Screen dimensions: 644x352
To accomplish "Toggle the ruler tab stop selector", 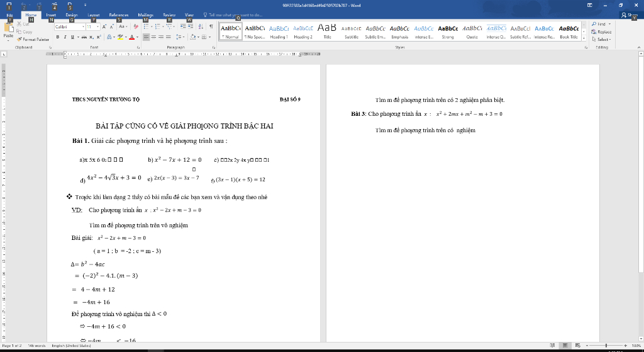I will click(4, 54).
